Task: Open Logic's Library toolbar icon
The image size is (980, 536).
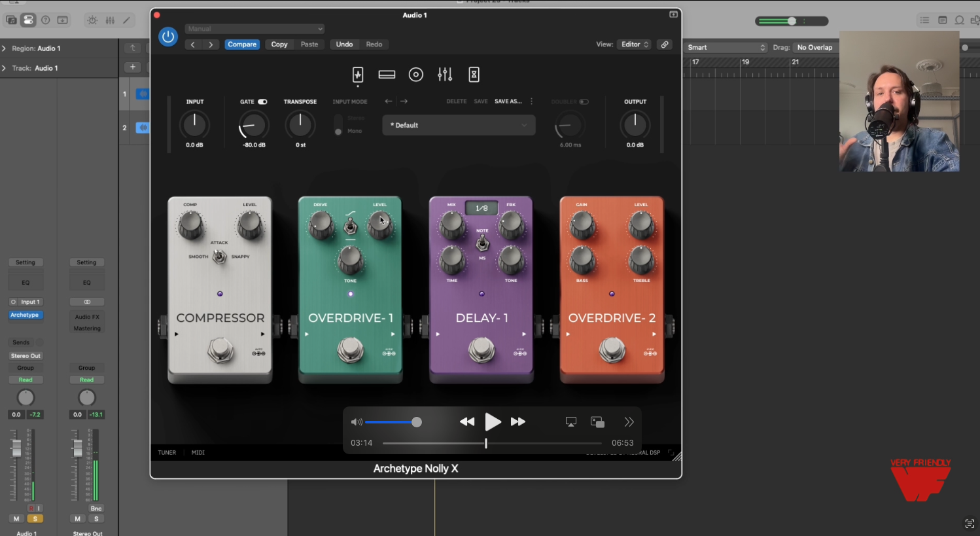Action: coord(11,20)
